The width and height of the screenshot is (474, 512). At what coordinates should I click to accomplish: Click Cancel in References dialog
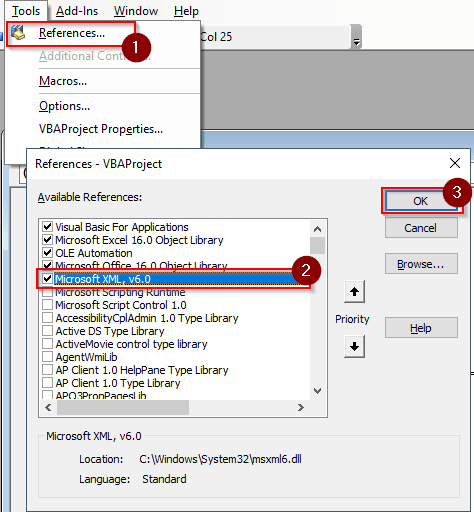tap(421, 228)
